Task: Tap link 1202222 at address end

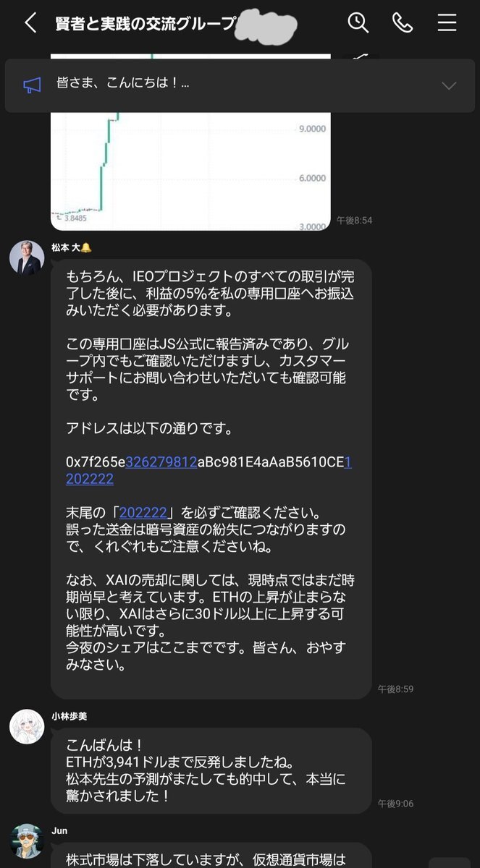Action: click(x=90, y=478)
